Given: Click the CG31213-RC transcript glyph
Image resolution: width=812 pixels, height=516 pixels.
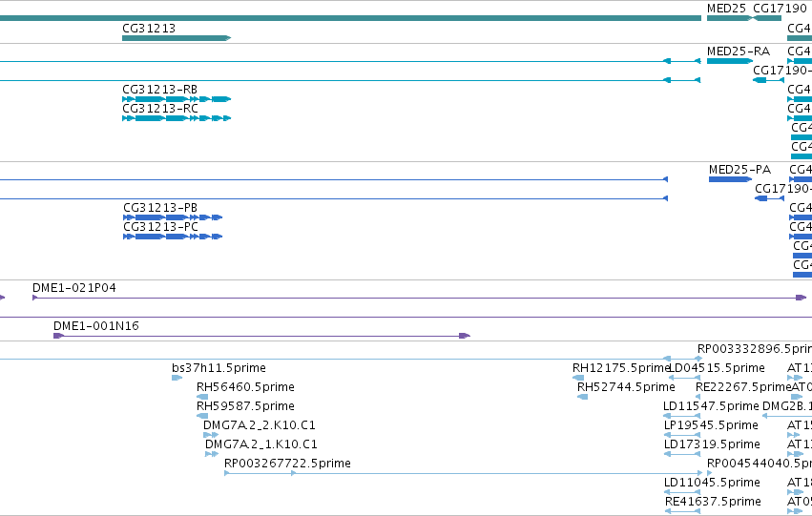Looking at the screenshot, I should [x=177, y=118].
